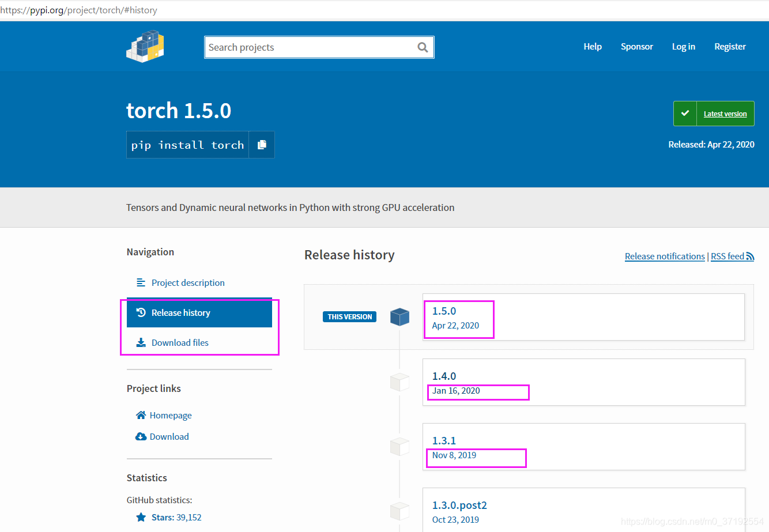Viewport: 769px width, 532px height.
Task: Open the Log in page
Action: pos(683,47)
